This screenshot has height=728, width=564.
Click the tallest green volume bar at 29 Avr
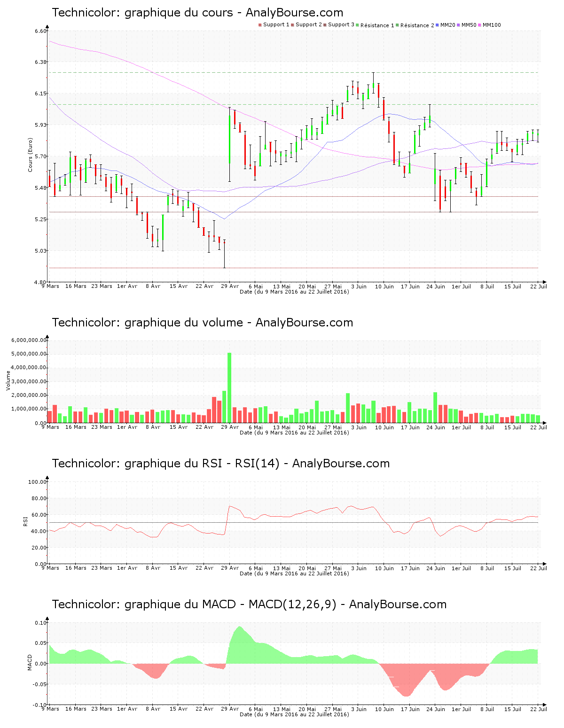(x=229, y=387)
